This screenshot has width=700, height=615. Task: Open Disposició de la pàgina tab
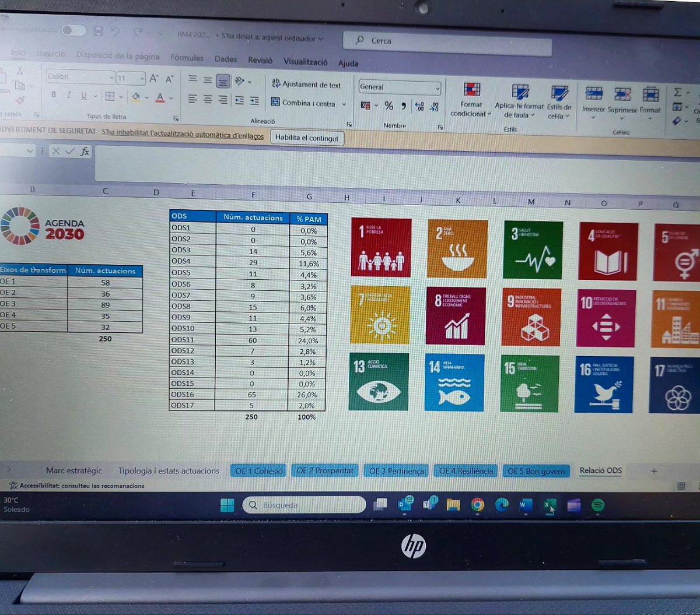[118, 56]
